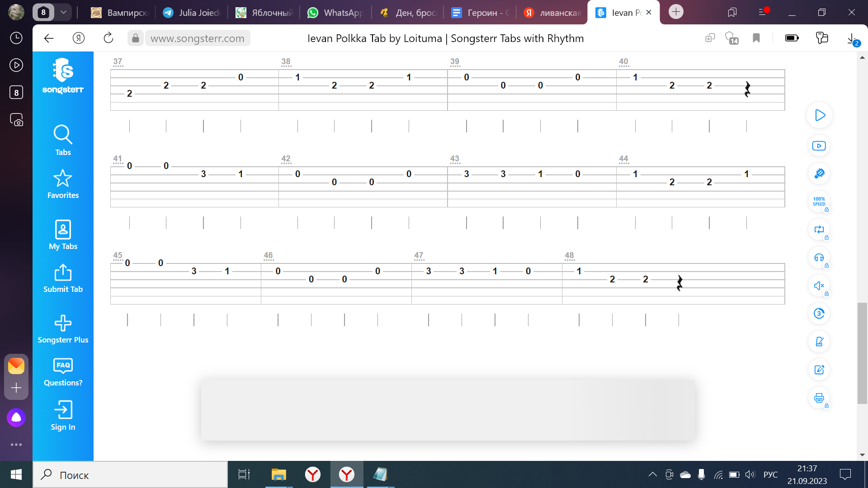
Task: Toggle 100% speed setting
Action: pyautogui.click(x=819, y=202)
